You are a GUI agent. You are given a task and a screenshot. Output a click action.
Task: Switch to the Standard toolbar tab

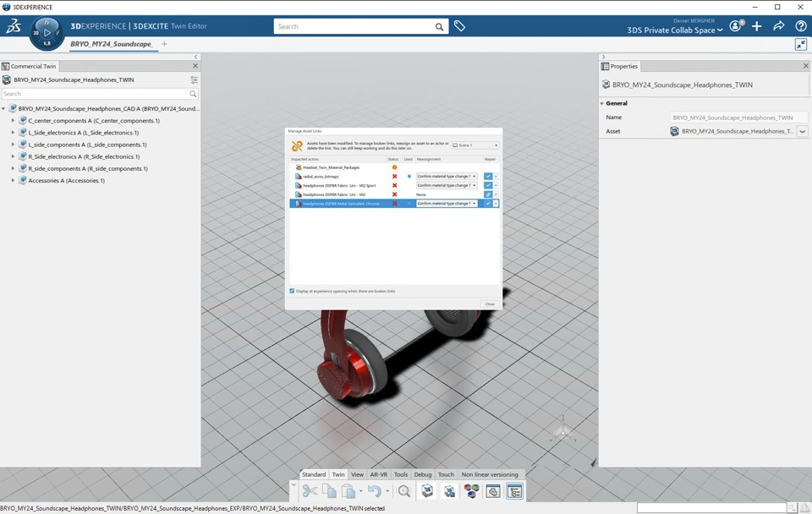coord(314,474)
